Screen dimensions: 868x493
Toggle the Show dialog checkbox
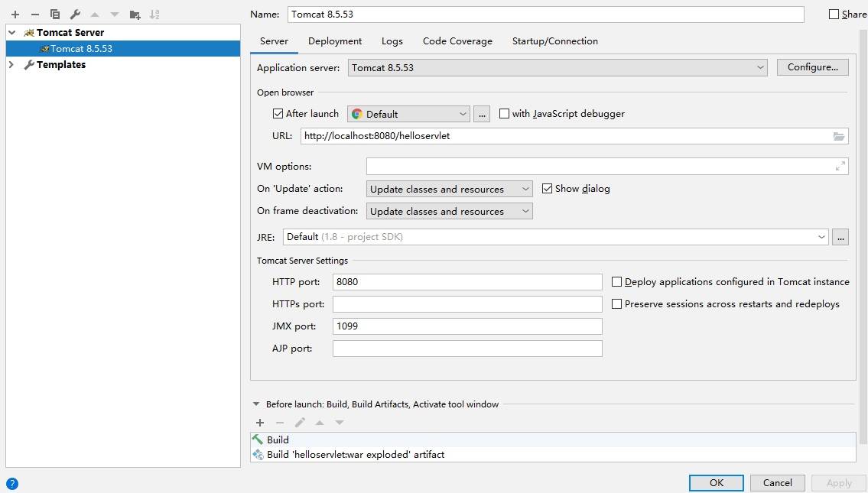[547, 189]
